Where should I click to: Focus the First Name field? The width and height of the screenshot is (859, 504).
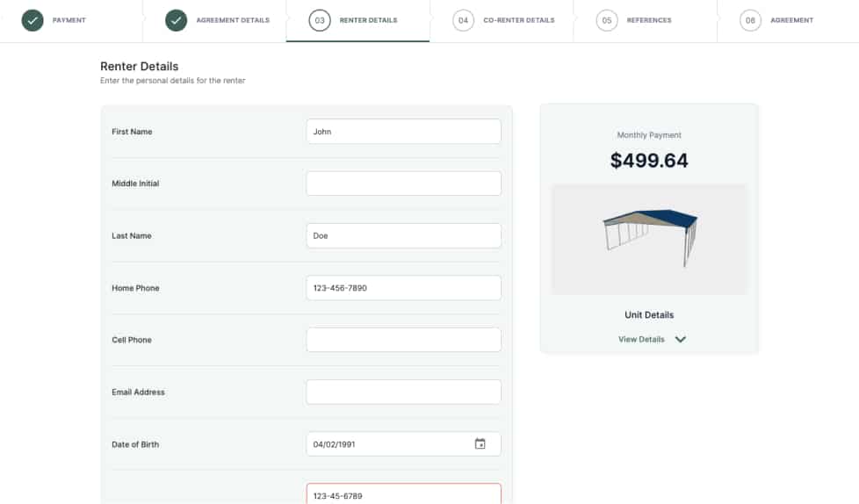pos(404,132)
